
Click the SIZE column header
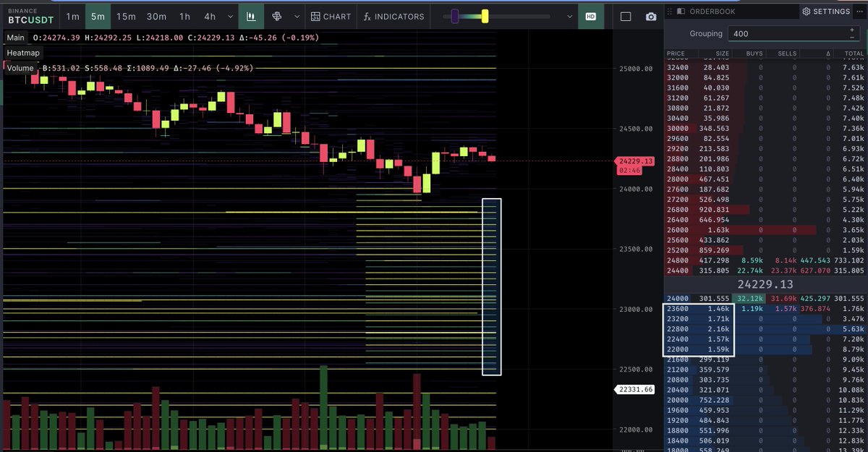pos(723,54)
